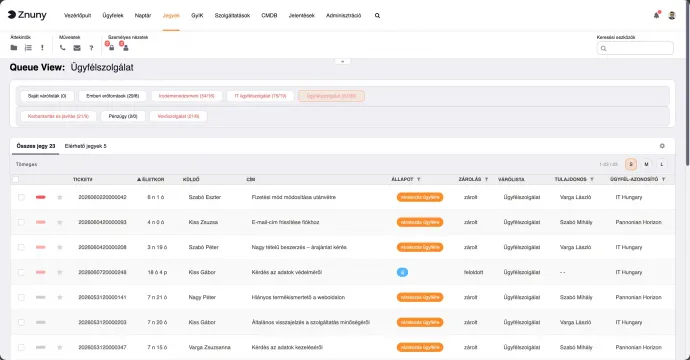
Task: Open the ticket list settings gear
Action: click(662, 146)
